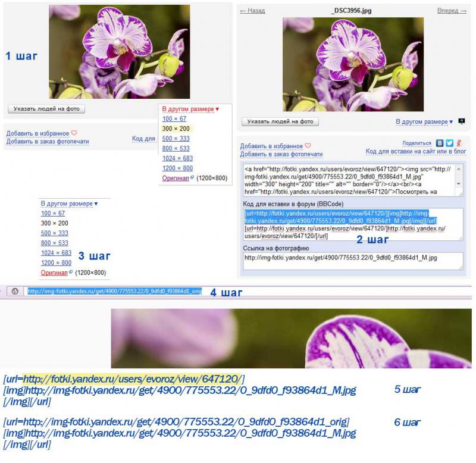Go back using the '← Назад' link
The height and width of the screenshot is (463, 476).
tap(252, 11)
